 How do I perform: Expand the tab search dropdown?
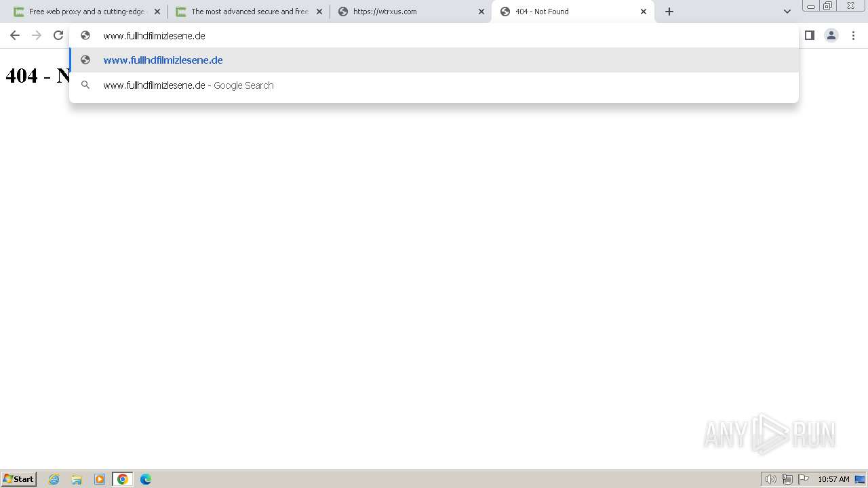click(787, 12)
